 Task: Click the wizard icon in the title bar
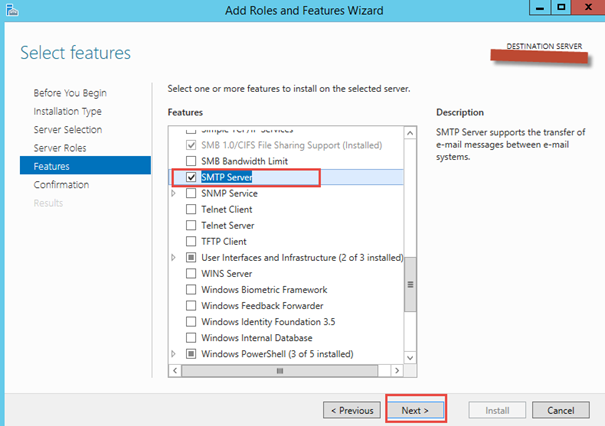tap(11, 10)
